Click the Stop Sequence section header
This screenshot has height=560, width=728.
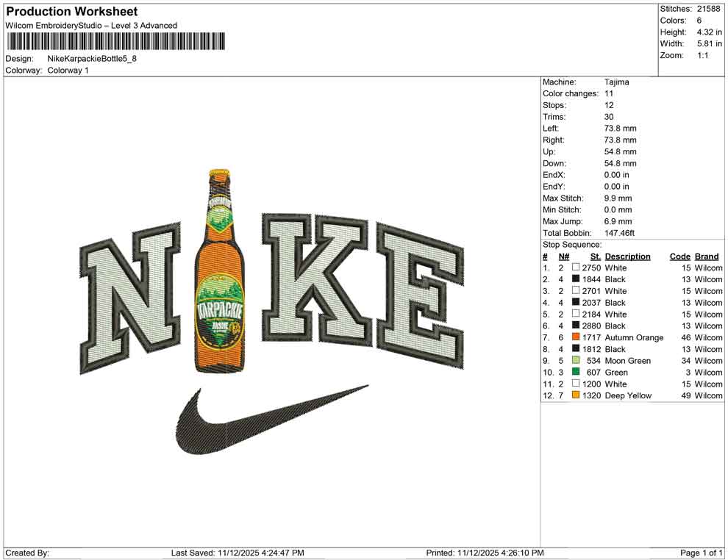pos(571,244)
